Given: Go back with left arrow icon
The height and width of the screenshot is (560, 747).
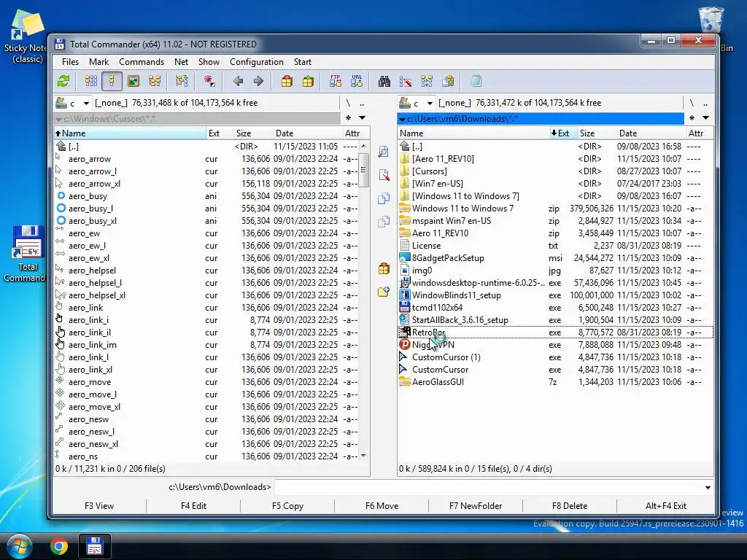Looking at the screenshot, I should 238,81.
